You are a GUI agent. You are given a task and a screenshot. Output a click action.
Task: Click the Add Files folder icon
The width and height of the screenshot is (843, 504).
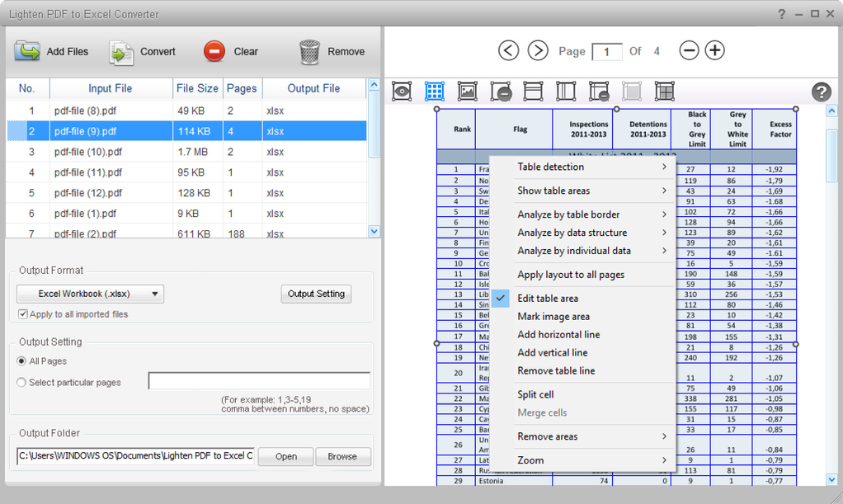[27, 52]
